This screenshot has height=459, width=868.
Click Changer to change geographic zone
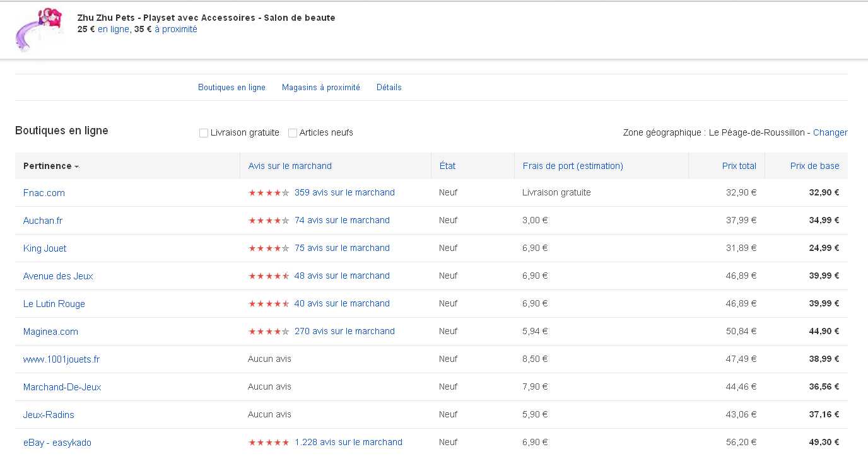[x=830, y=133]
